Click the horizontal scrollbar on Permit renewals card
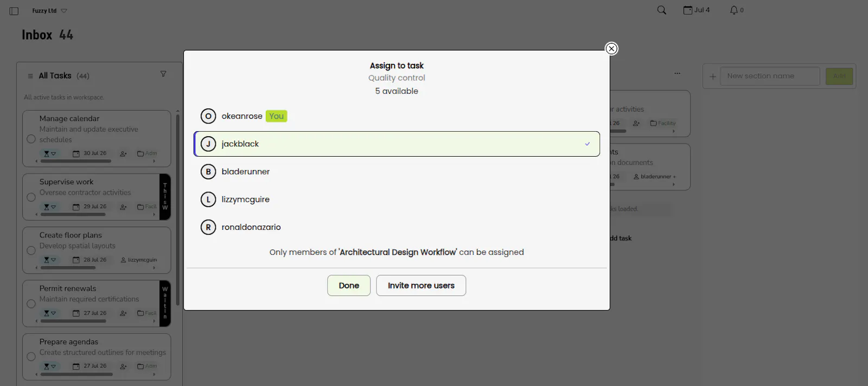 tap(73, 321)
